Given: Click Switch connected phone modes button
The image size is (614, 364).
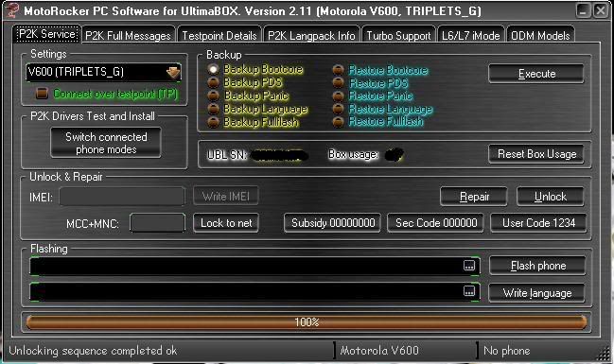Looking at the screenshot, I should 106,143.
